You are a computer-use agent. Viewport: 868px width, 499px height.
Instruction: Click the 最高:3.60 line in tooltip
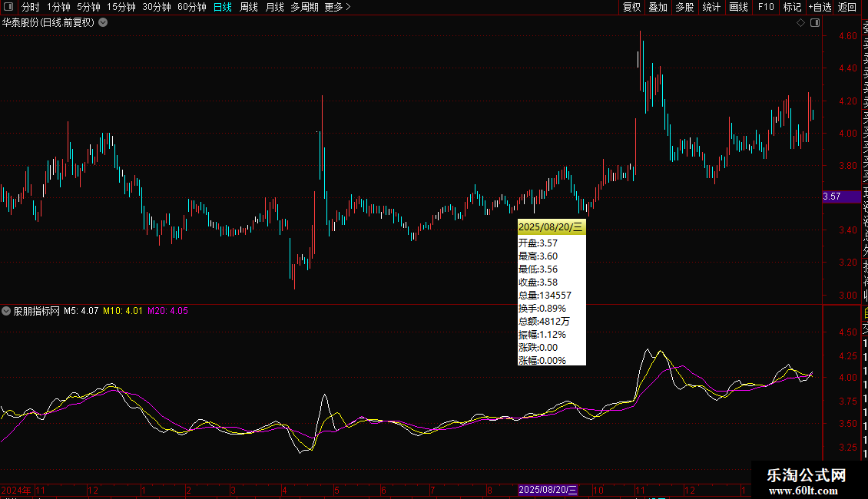coord(538,256)
